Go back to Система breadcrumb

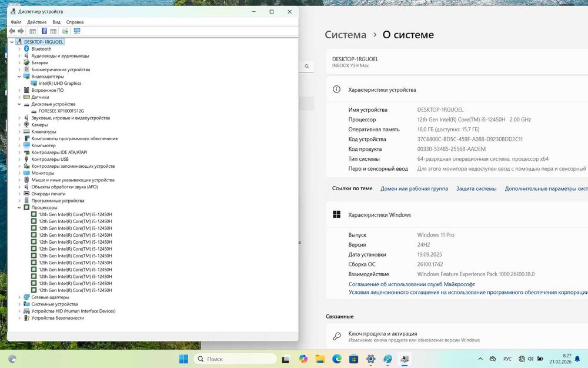(345, 35)
